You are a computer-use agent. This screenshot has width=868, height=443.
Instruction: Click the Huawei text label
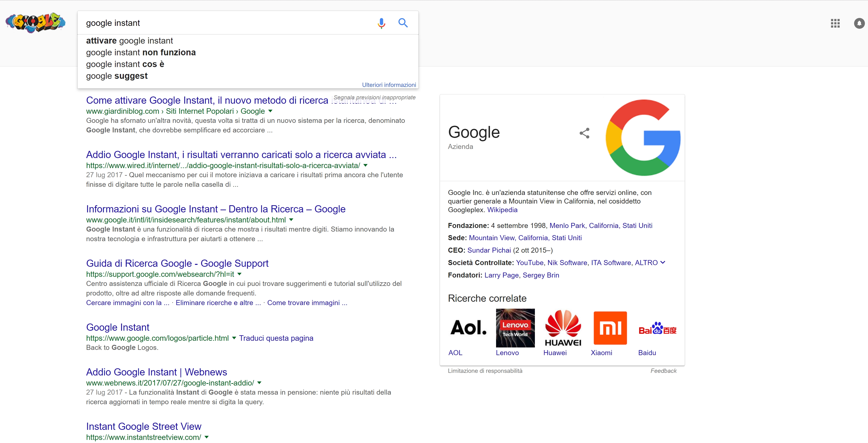(x=555, y=353)
